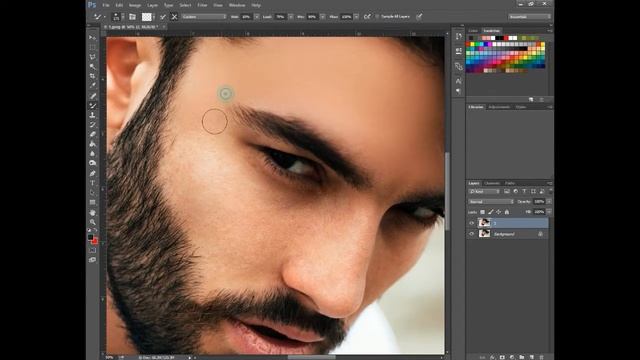Select the Crop tool
Viewport: 640px width, 360px height.
click(93, 76)
